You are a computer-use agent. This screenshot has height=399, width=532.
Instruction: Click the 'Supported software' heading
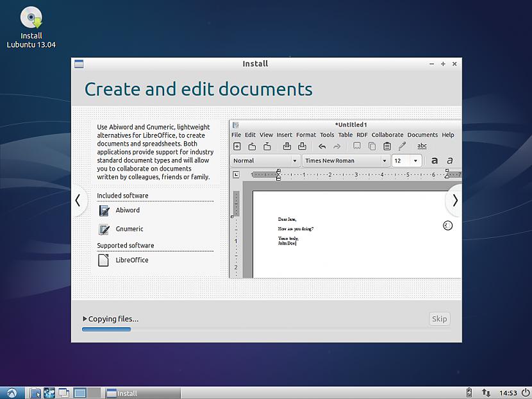pos(126,245)
